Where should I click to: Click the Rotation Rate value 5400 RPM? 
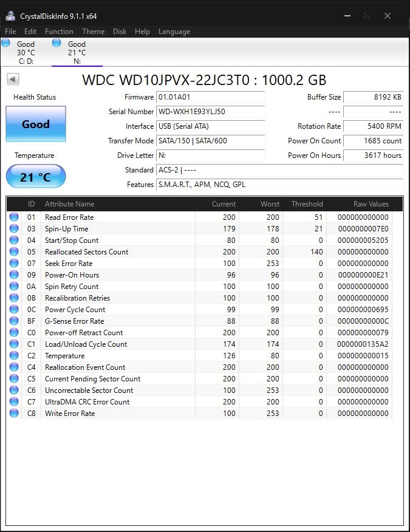click(x=374, y=126)
